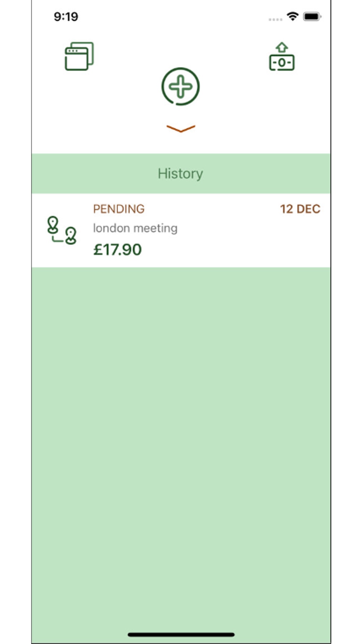Click the empty green area below History list
The height and width of the screenshot is (644, 362).
point(181,417)
